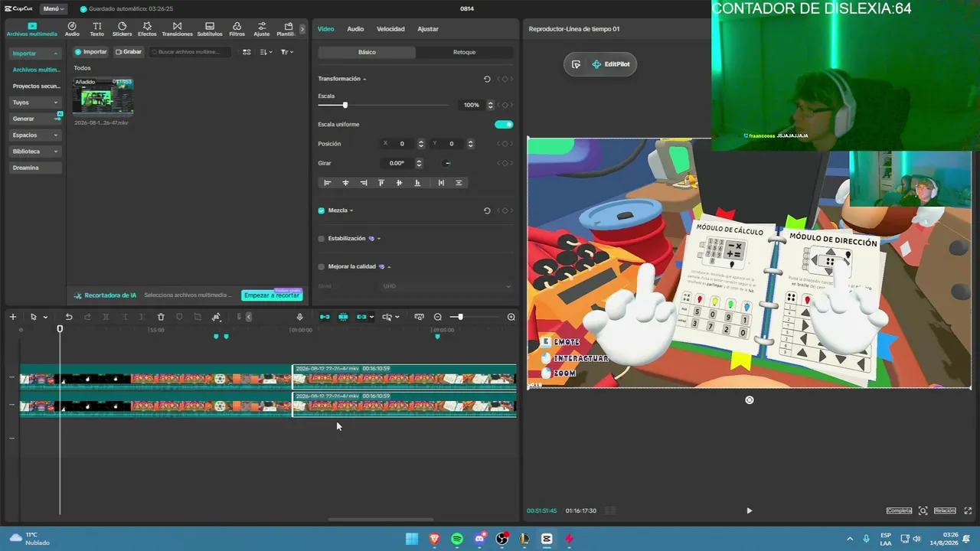980x551 pixels.
Task: Click Empezar a recortar button
Action: (272, 295)
